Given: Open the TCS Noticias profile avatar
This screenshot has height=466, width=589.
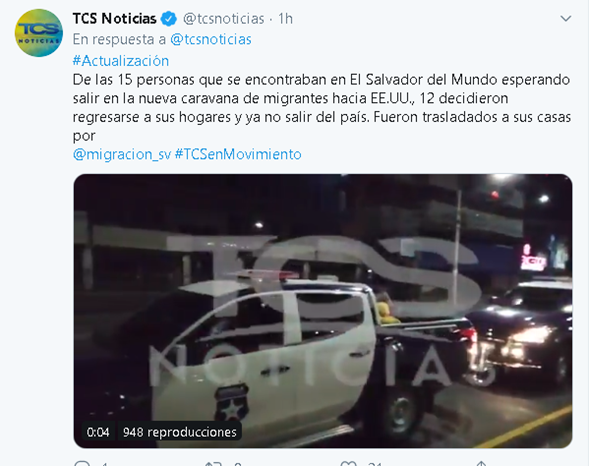Looking at the screenshot, I should click(x=39, y=33).
